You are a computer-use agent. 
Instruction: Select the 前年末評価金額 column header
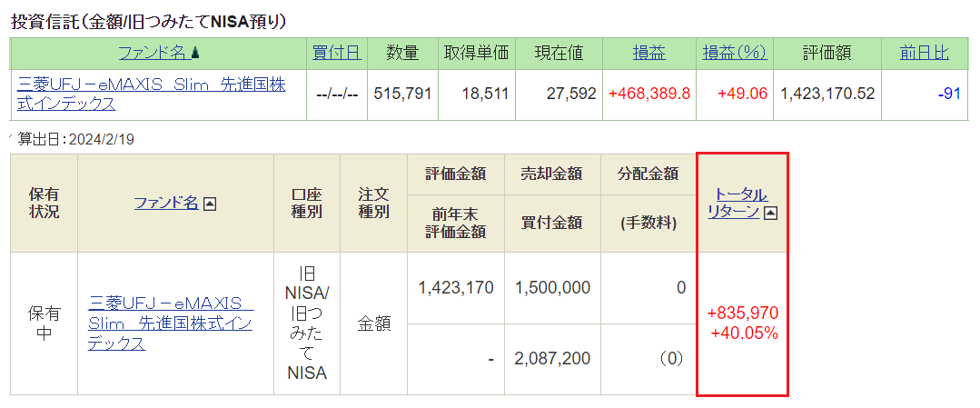(x=456, y=223)
